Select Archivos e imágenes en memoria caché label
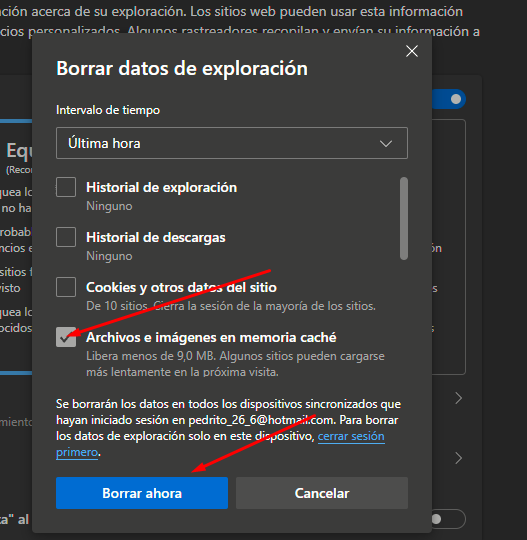 pos(211,338)
